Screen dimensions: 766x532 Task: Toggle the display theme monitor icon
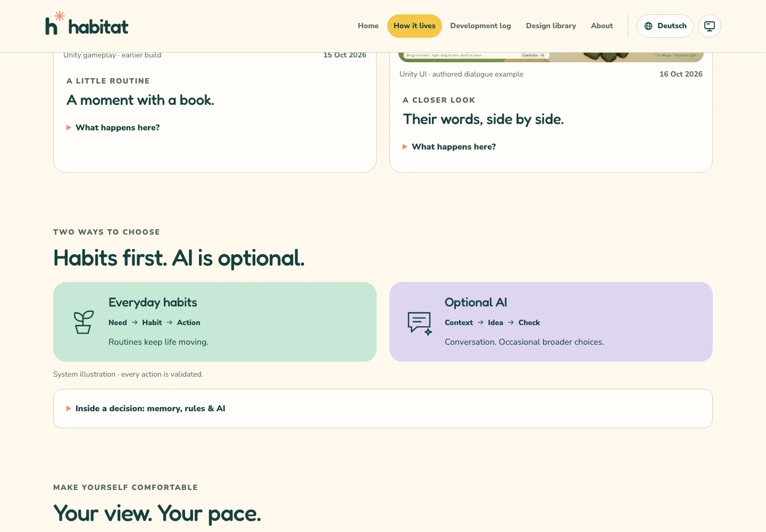pos(710,26)
